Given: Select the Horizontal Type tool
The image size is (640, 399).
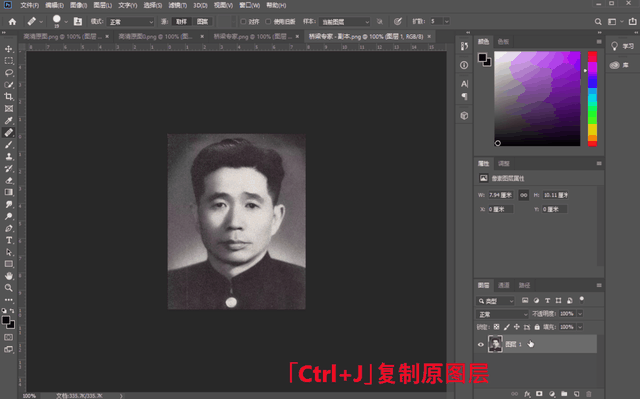Looking at the screenshot, I should 9,240.
